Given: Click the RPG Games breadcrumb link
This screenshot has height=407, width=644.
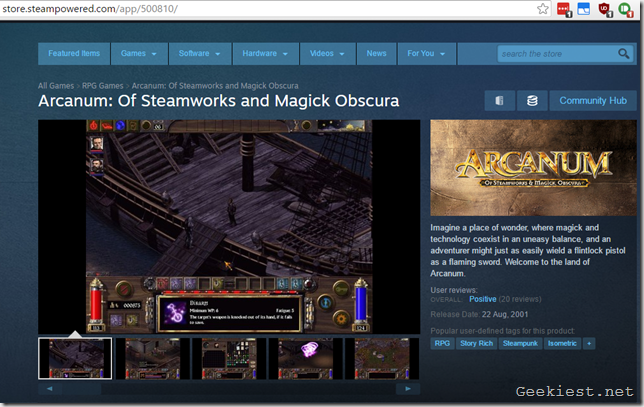Looking at the screenshot, I should 102,86.
